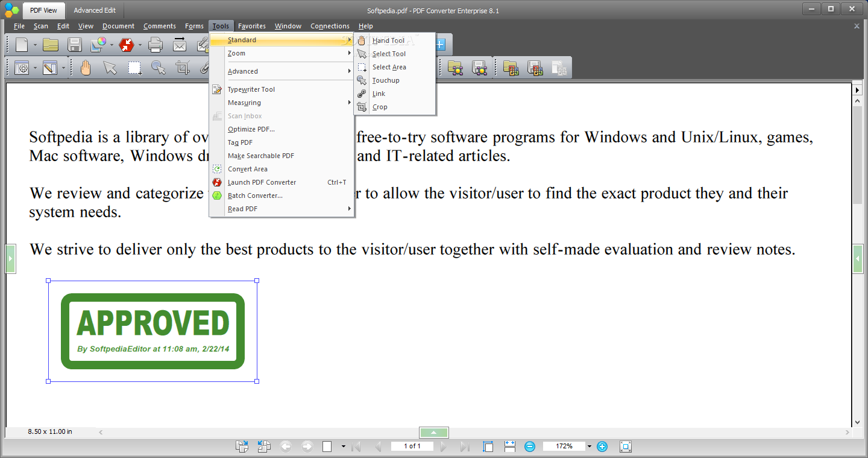868x458 pixels.
Task: Select Typewriter Tool menu entry
Action: coord(281,89)
